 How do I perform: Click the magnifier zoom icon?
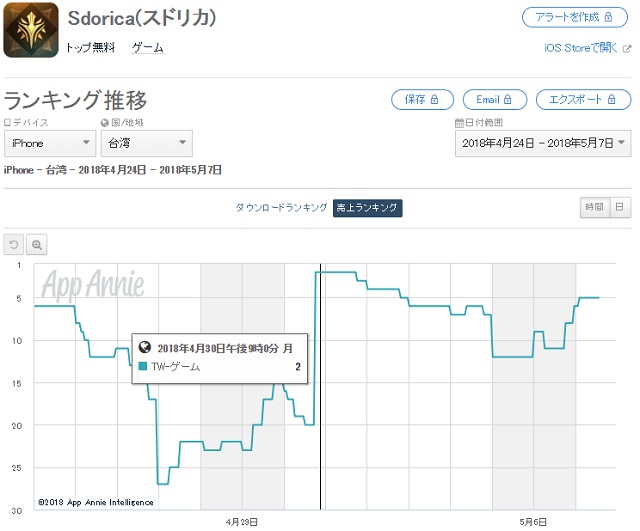[37, 244]
